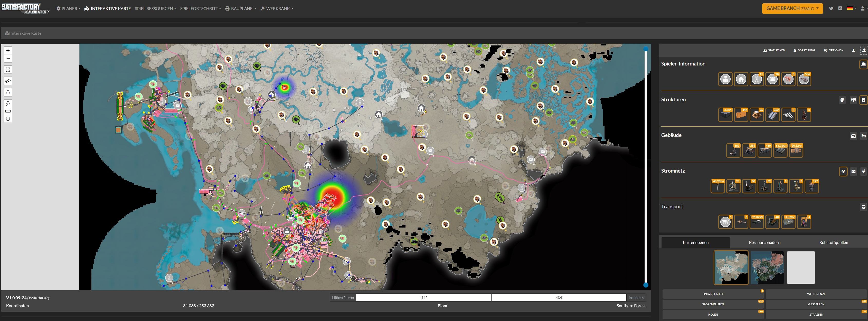This screenshot has height=321, width=868.
Task: Open the Twitter link icon
Action: pos(831,8)
